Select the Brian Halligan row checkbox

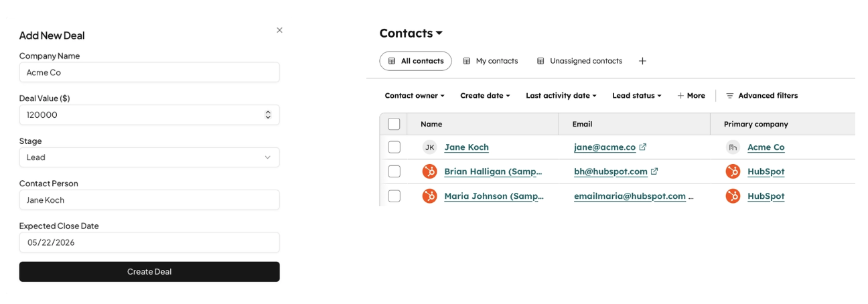(x=394, y=171)
